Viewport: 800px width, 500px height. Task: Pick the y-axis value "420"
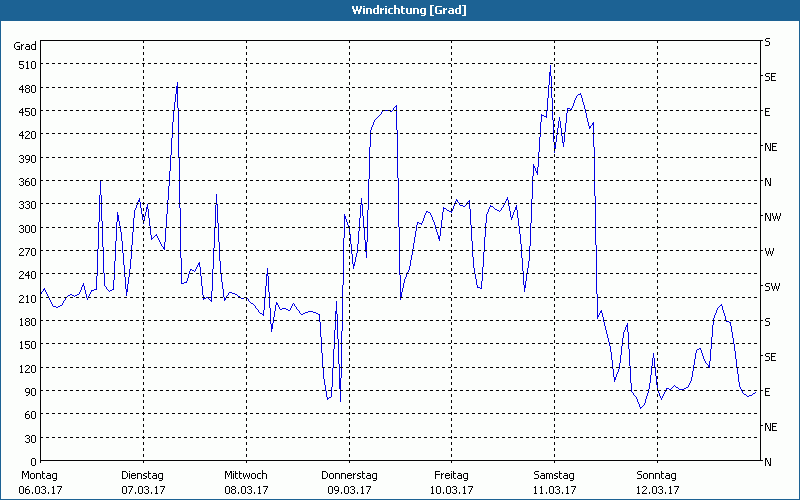[27, 135]
